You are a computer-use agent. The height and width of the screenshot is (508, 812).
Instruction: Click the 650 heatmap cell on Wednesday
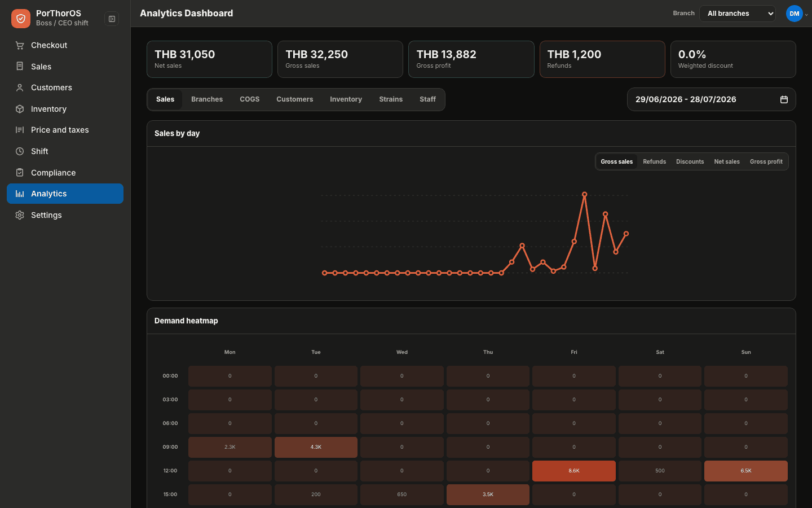[x=402, y=494]
